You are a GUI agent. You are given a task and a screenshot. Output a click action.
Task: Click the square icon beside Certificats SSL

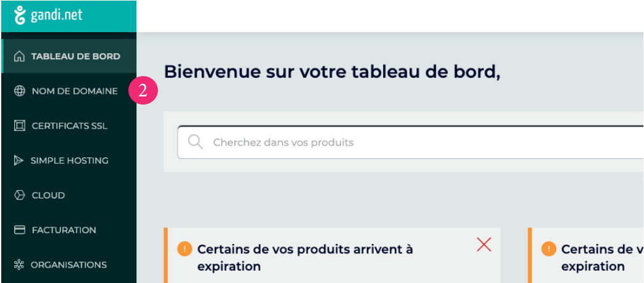[x=19, y=126]
